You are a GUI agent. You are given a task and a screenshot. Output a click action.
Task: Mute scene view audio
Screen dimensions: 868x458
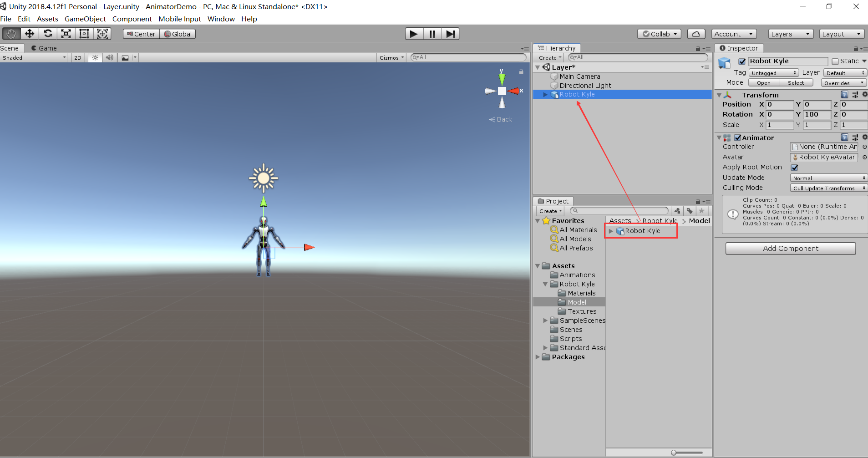click(x=109, y=57)
